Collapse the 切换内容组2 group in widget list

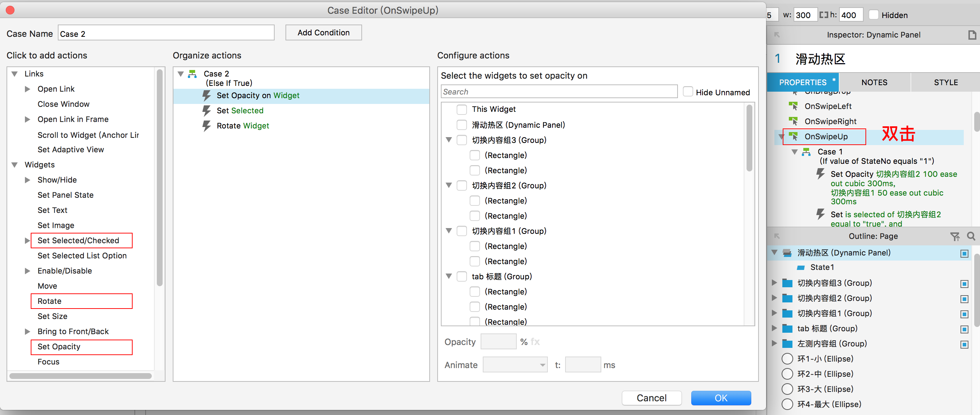click(x=449, y=185)
